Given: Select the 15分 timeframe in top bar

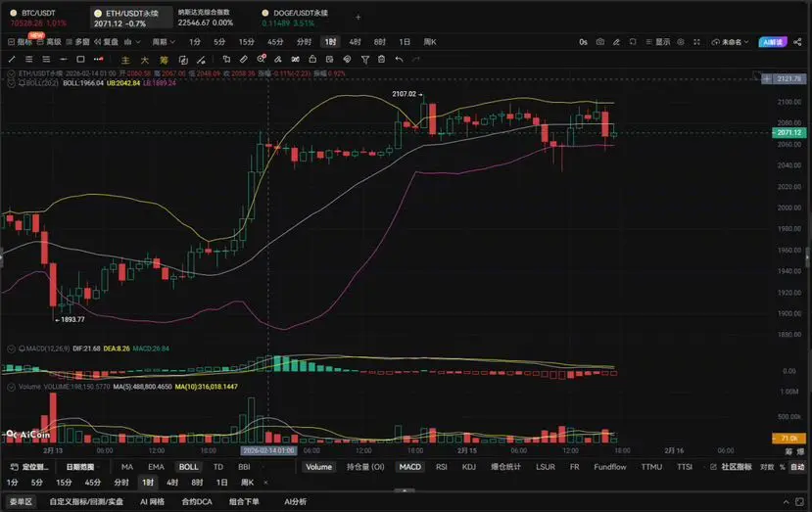Looking at the screenshot, I should [247, 42].
